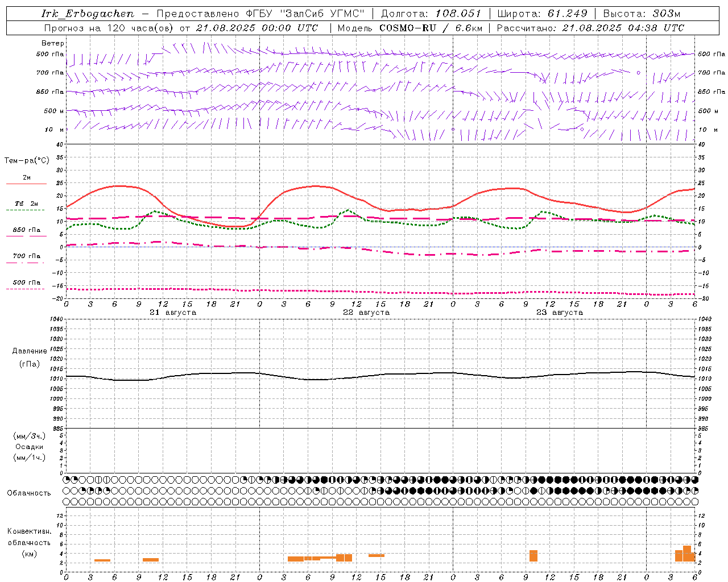Click the longitude value 108.051
This screenshot has height=582, width=728.
point(458,14)
